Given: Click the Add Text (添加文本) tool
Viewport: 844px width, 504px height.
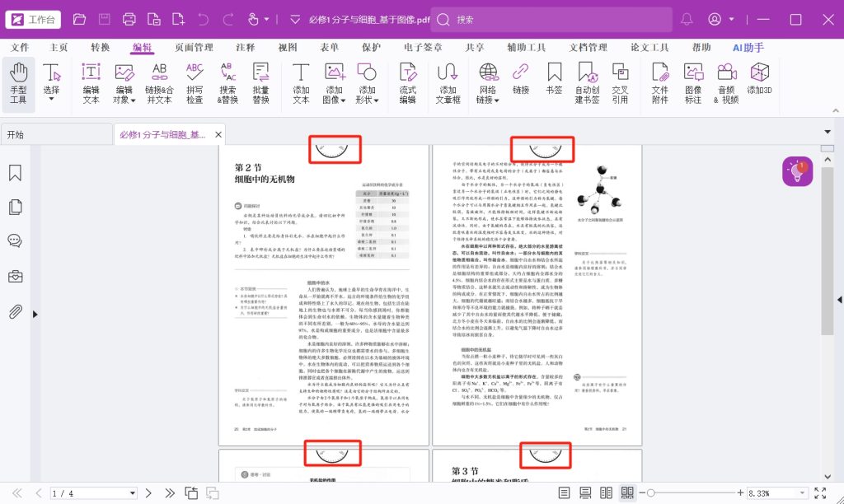Looking at the screenshot, I should coord(301,84).
